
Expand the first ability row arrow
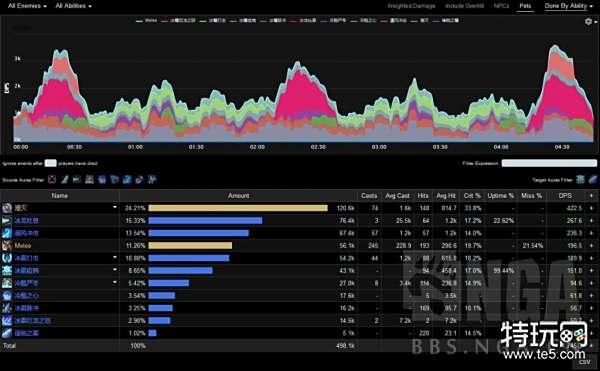click(115, 207)
